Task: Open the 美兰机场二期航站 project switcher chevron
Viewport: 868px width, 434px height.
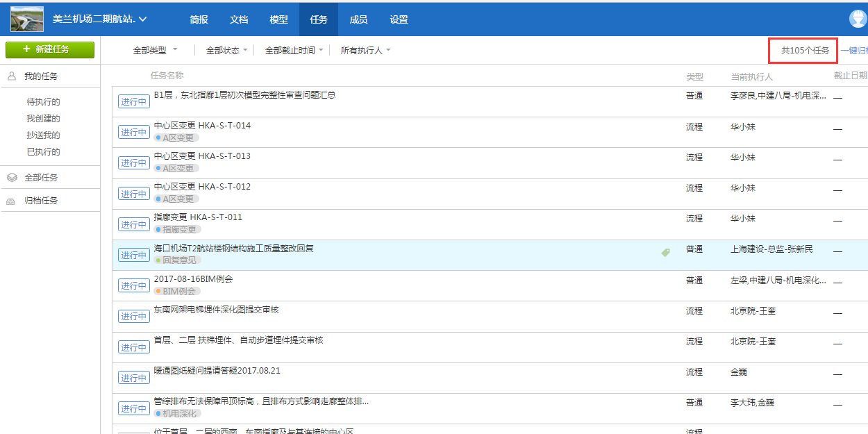Action: click(144, 19)
